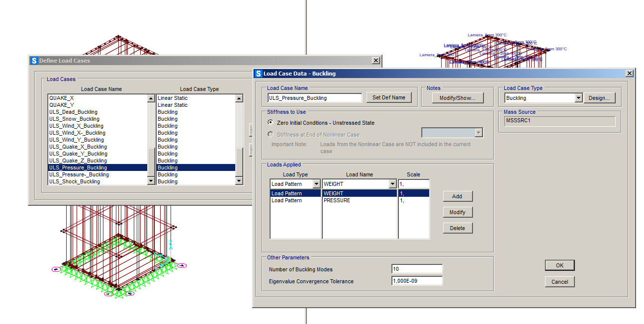The image size is (644, 324).
Task: Open the Load Case Type dropdown
Action: [x=578, y=98]
